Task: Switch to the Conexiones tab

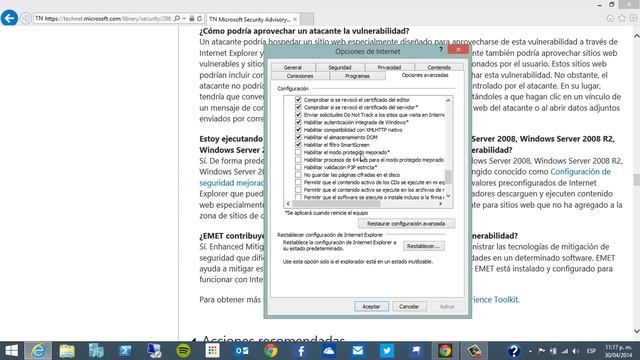Action: [x=300, y=76]
